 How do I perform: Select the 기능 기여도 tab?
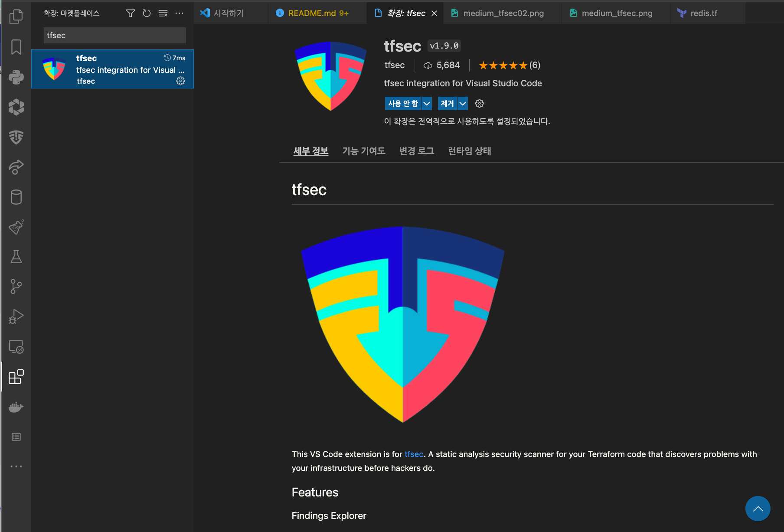tap(364, 151)
